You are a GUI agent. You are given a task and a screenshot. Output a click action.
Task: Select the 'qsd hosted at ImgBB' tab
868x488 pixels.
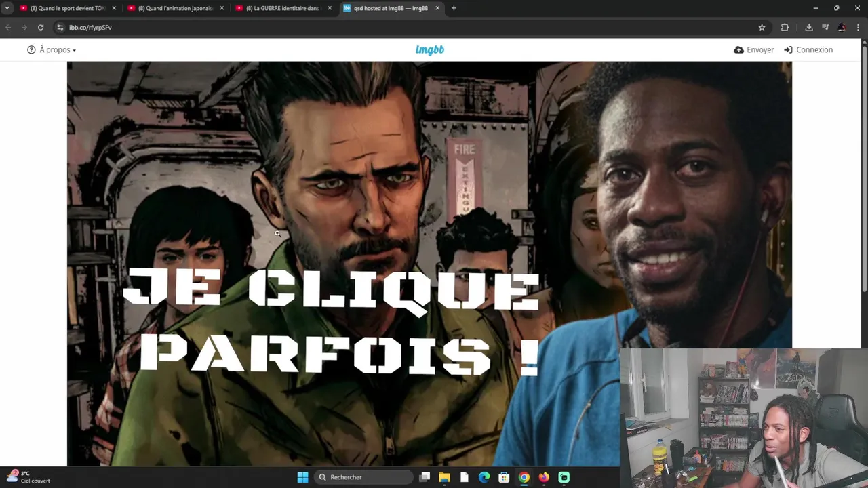point(391,8)
